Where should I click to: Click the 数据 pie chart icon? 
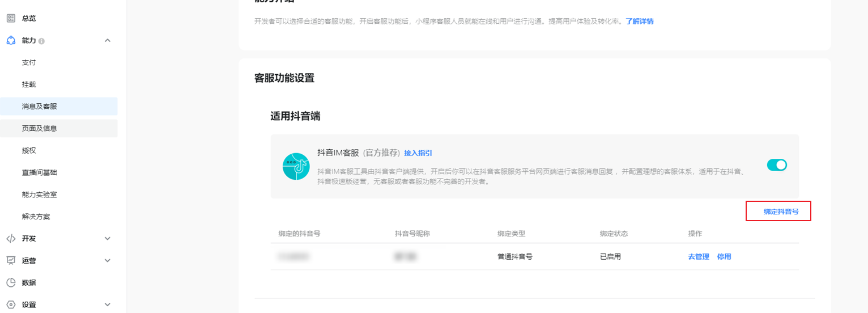pos(11,282)
